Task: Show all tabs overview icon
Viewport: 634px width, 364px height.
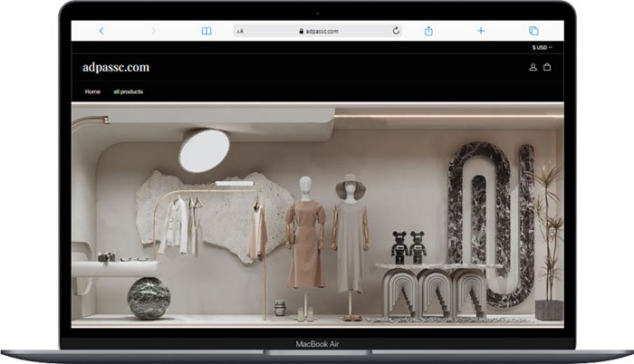Action: pyautogui.click(x=533, y=31)
